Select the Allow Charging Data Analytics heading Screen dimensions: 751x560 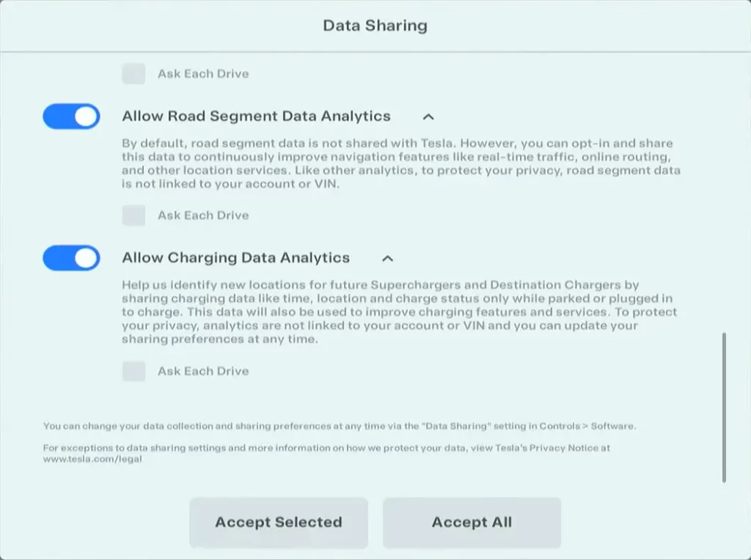click(235, 258)
